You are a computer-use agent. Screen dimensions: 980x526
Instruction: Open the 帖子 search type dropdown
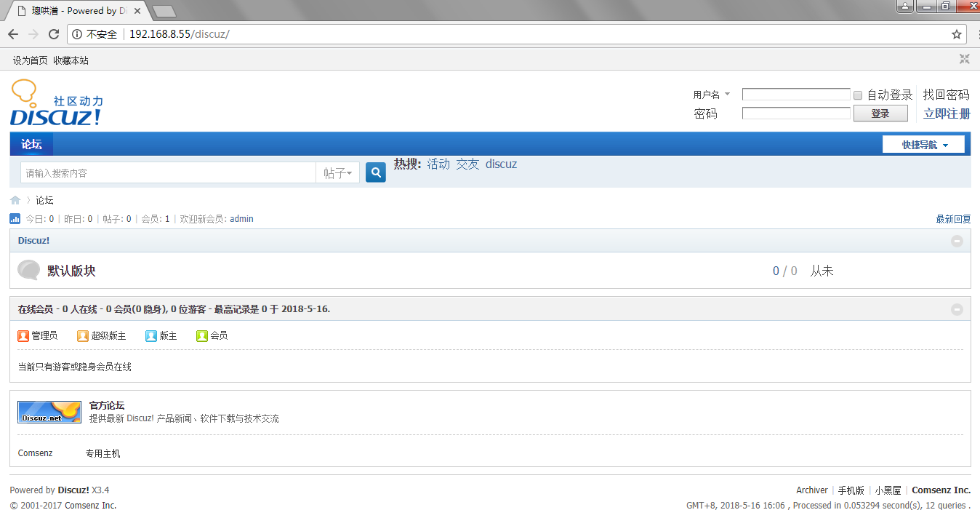coord(337,173)
